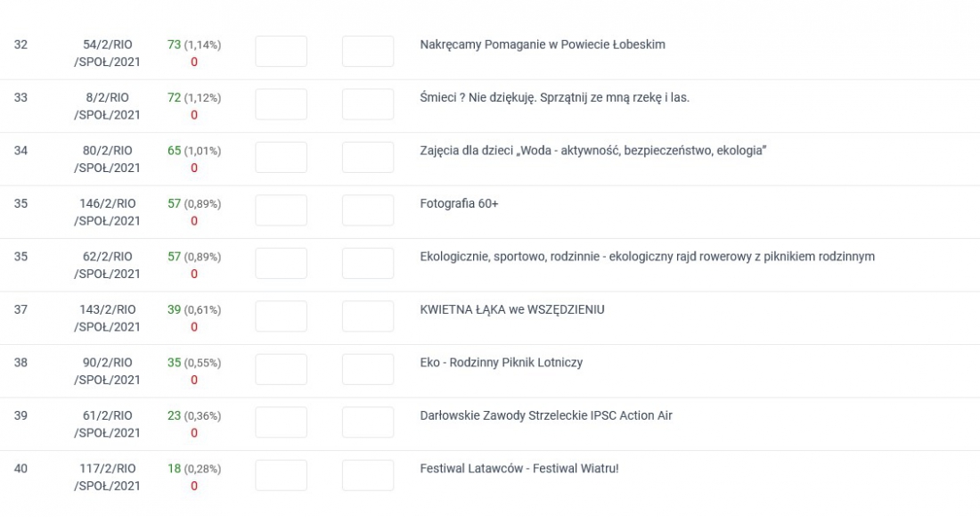The height and width of the screenshot is (517, 980).
Task: Click the first empty box in row 39
Action: pyautogui.click(x=281, y=423)
